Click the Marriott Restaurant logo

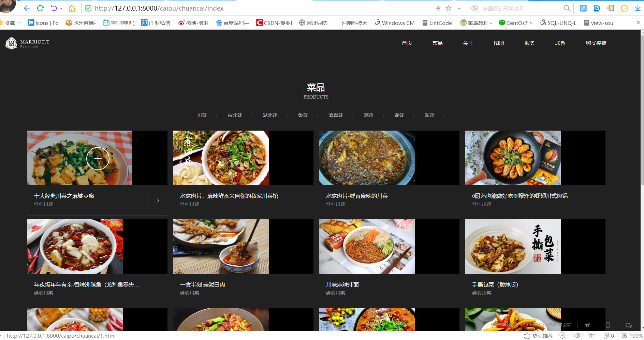[28, 43]
